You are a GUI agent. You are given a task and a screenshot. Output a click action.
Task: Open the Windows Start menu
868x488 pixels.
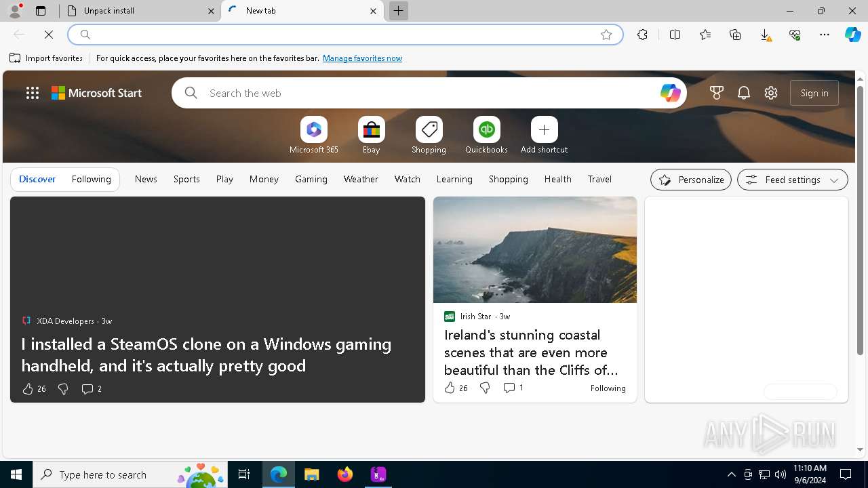click(x=16, y=474)
